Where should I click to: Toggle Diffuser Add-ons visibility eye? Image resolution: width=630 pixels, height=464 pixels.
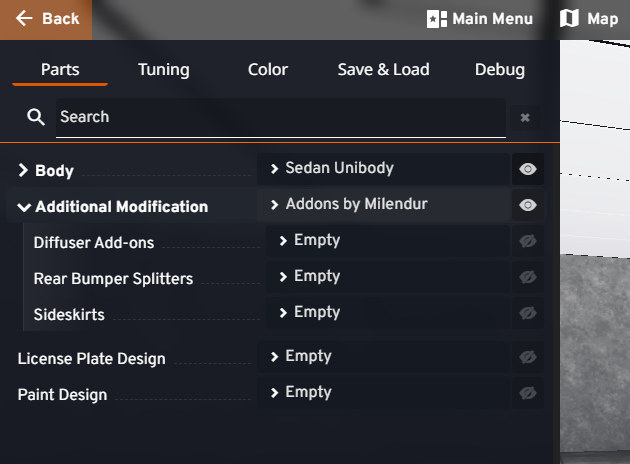click(x=528, y=241)
